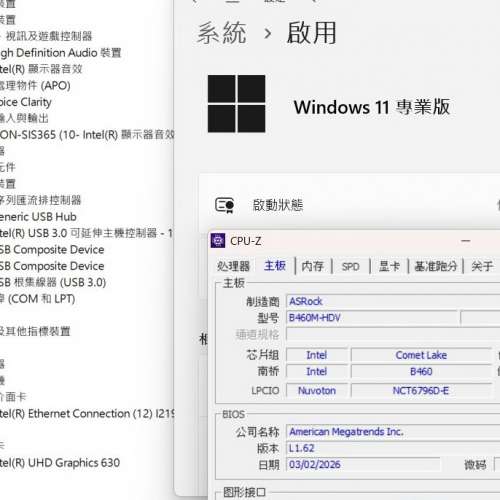The image size is (500, 500).
Task: Click the B460 southbridge value
Action: tap(421, 371)
